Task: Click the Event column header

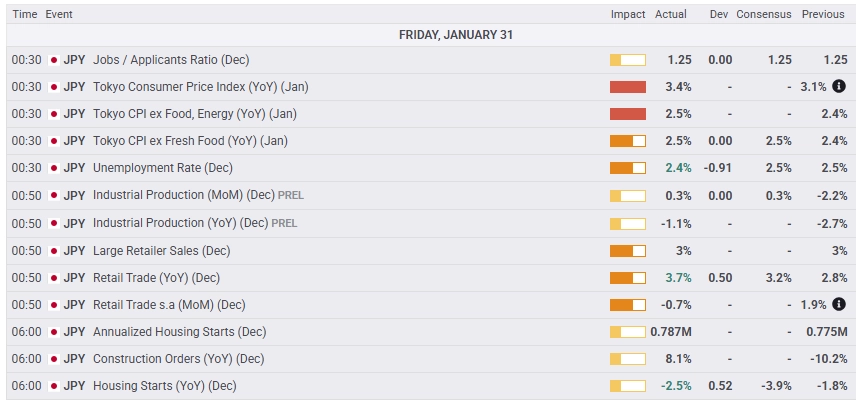Action: pos(59,14)
